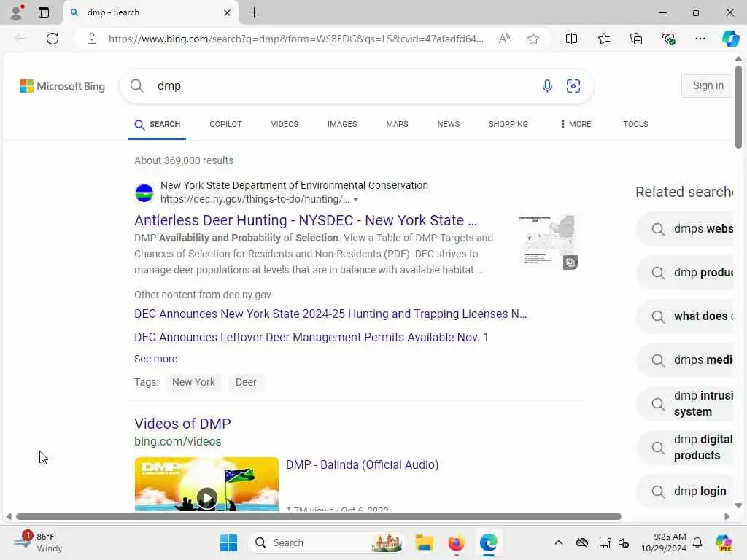Image resolution: width=747 pixels, height=560 pixels.
Task: Play the DMP Balinda video thumbnail
Action: pyautogui.click(x=206, y=484)
